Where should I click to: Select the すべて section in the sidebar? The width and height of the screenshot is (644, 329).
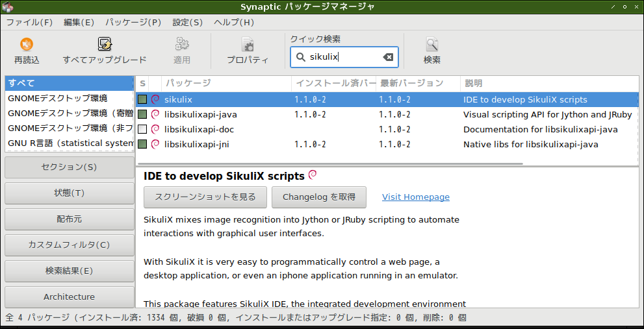[x=70, y=83]
